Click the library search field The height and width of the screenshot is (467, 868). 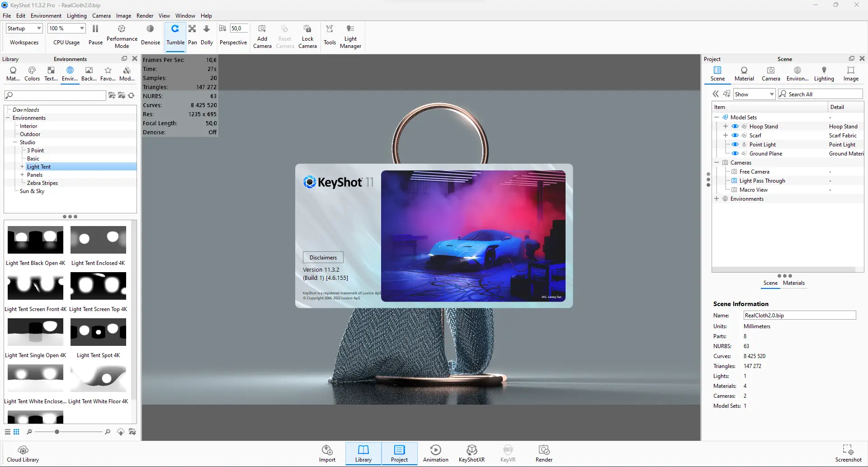point(55,95)
